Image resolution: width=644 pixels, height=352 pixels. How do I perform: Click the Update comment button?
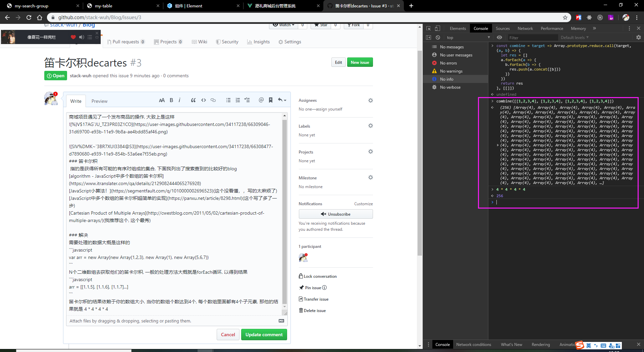pyautogui.click(x=264, y=335)
